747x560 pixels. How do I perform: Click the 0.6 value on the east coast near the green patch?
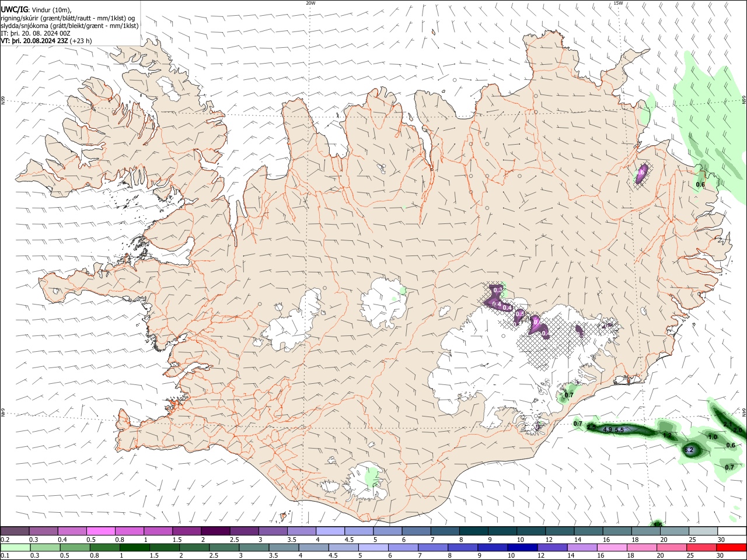tap(700, 184)
